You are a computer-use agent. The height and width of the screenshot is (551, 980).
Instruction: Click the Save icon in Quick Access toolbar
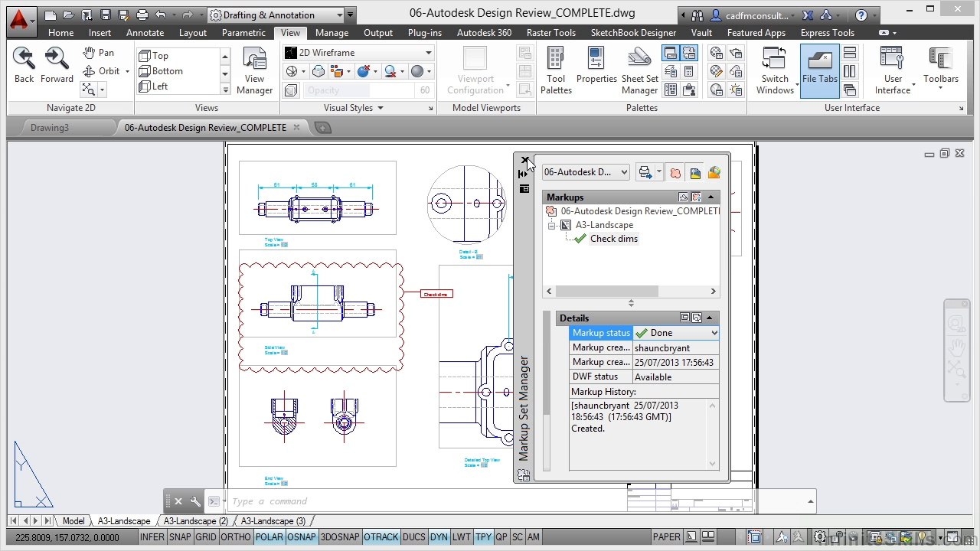106,15
